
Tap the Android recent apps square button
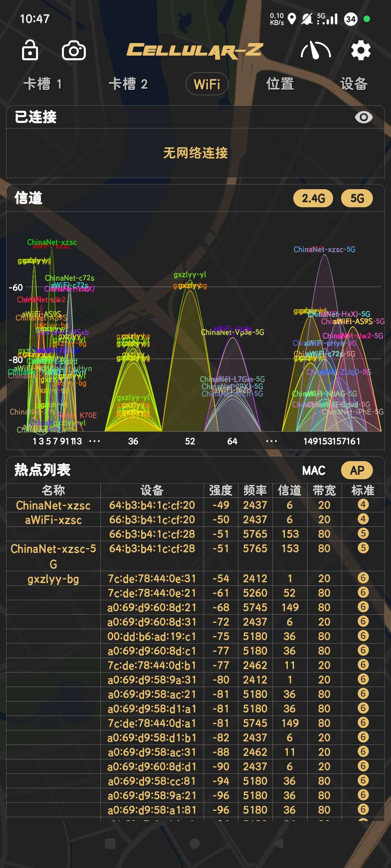click(x=110, y=844)
